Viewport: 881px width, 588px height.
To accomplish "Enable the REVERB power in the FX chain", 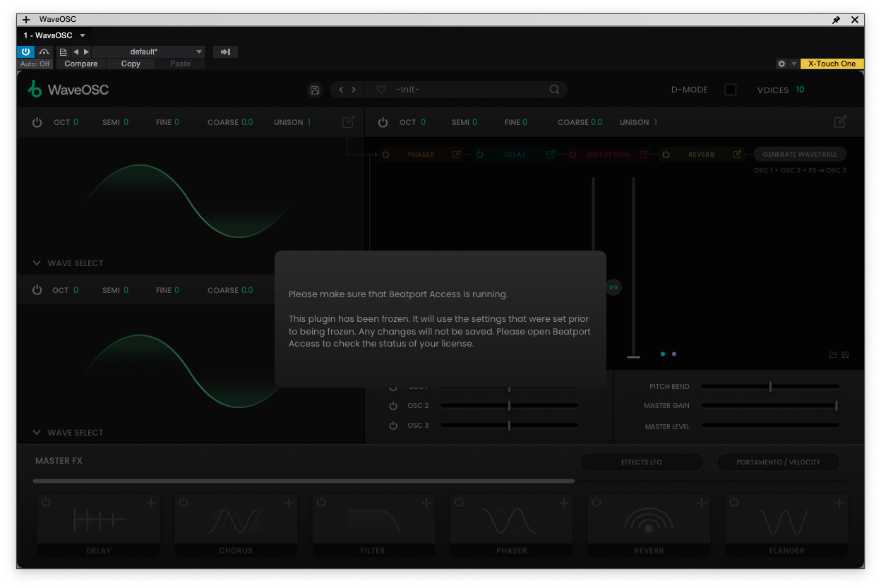I will [666, 154].
